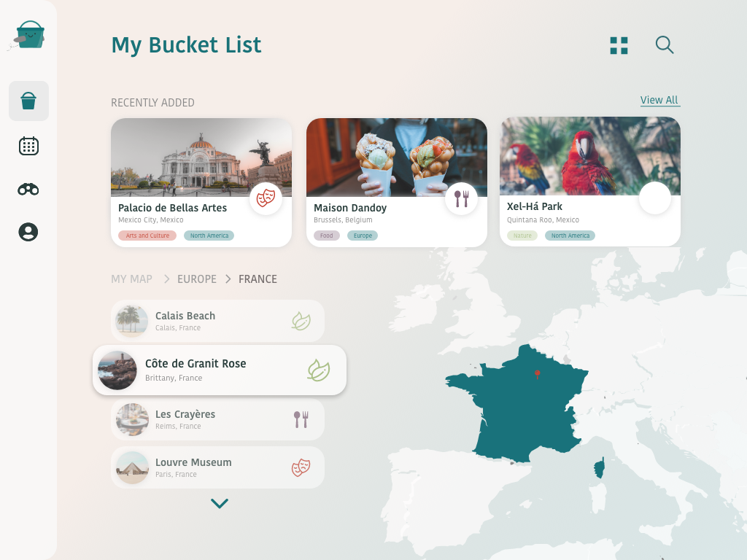Image resolution: width=747 pixels, height=560 pixels.
Task: Click theater masks icon on Palacio card
Action: click(x=266, y=198)
